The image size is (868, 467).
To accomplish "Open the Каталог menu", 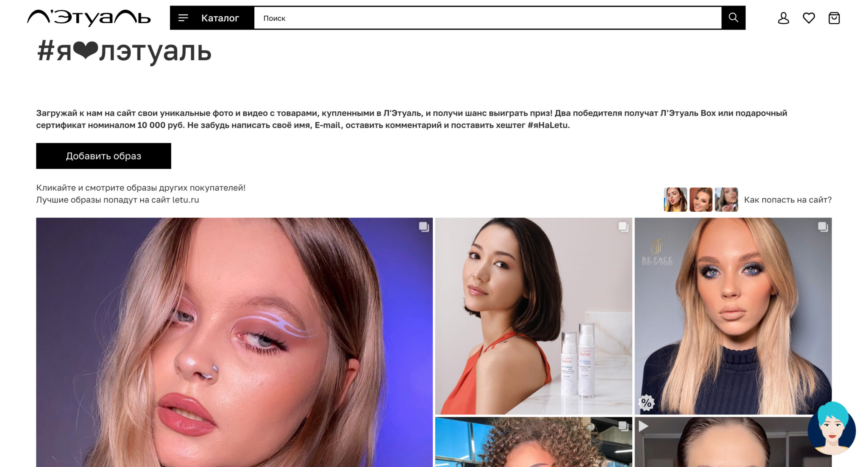I will click(x=212, y=18).
